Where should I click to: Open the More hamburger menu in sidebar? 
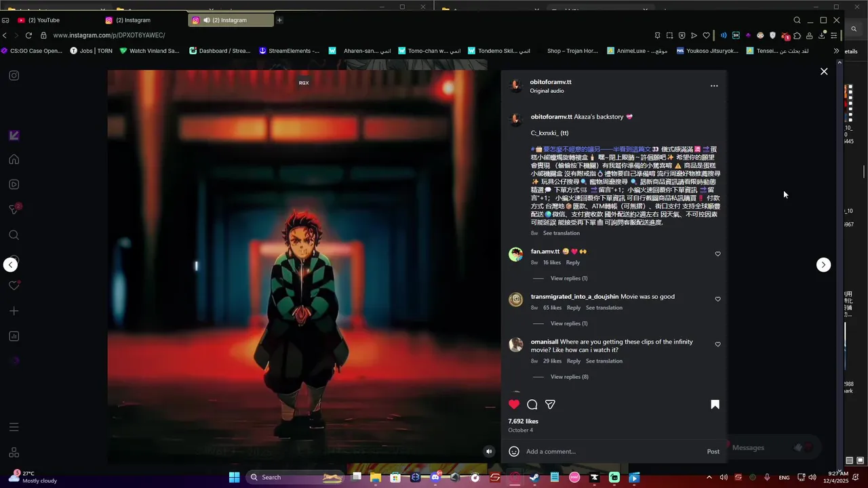click(14, 427)
